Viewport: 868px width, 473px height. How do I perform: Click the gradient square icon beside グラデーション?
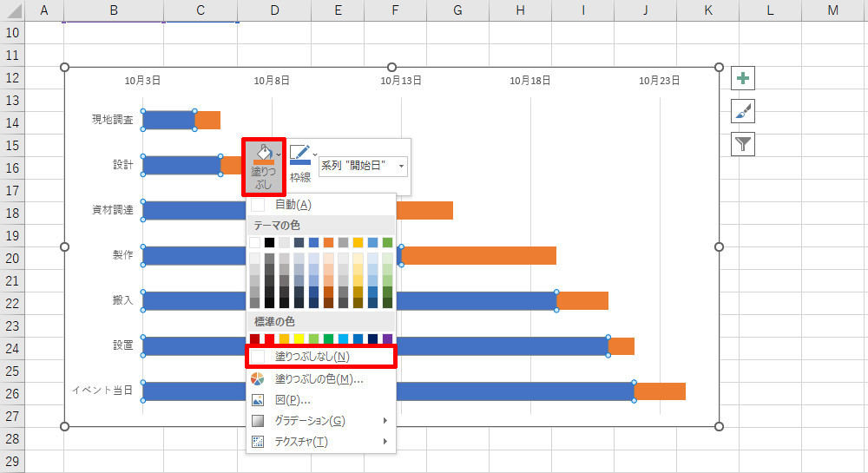[x=258, y=421]
